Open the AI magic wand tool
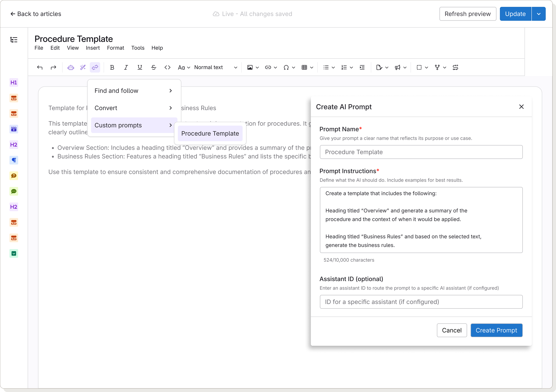The width and height of the screenshot is (556, 392). [x=83, y=67]
